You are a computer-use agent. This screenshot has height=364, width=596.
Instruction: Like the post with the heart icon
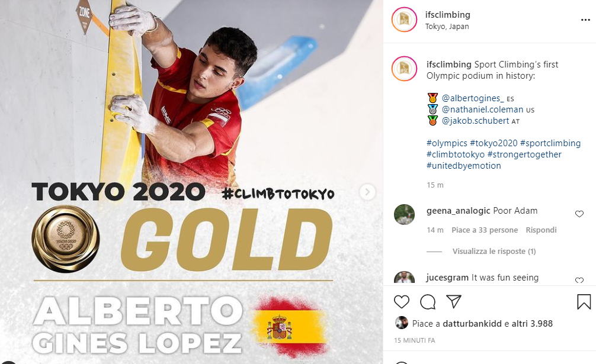coord(402,302)
